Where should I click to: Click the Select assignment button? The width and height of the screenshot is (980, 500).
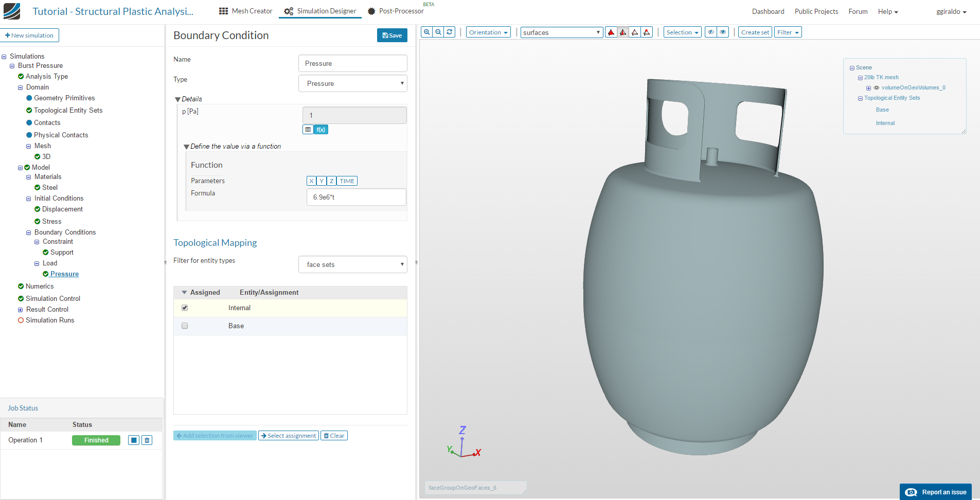point(289,436)
